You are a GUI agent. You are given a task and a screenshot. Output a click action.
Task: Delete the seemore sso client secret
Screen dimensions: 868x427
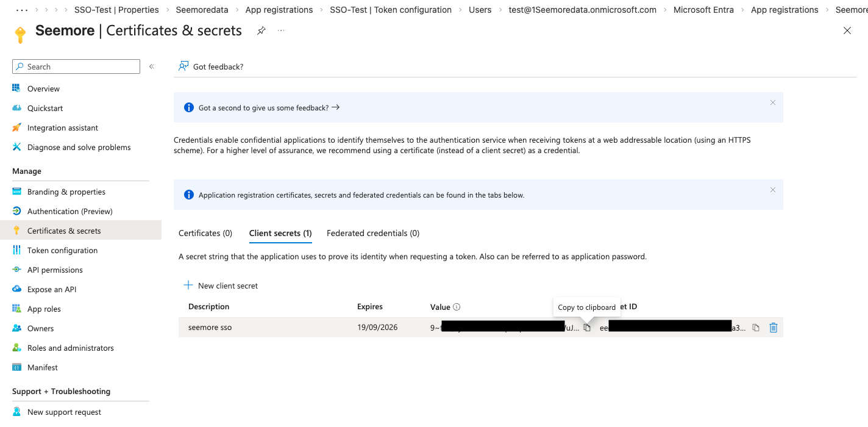click(773, 328)
